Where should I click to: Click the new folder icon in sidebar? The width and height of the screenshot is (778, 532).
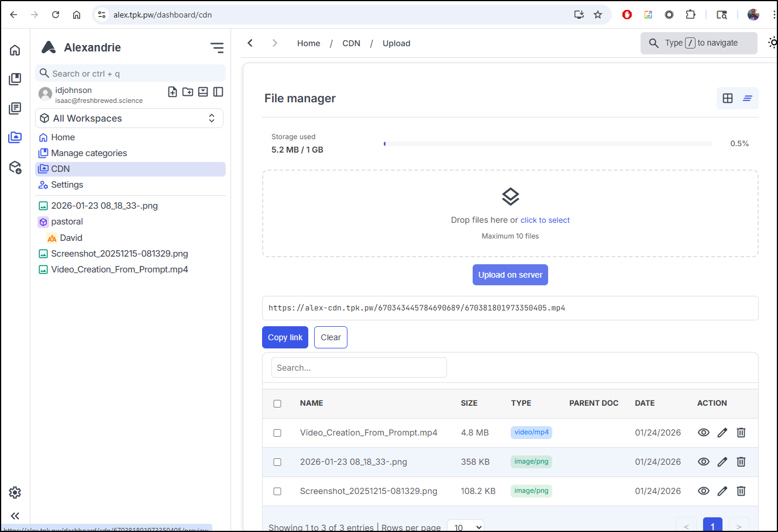click(x=188, y=92)
